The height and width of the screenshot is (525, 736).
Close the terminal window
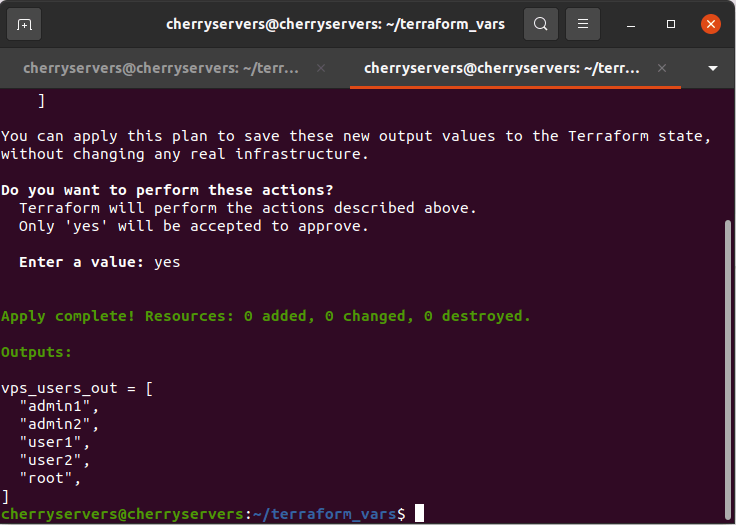(710, 24)
